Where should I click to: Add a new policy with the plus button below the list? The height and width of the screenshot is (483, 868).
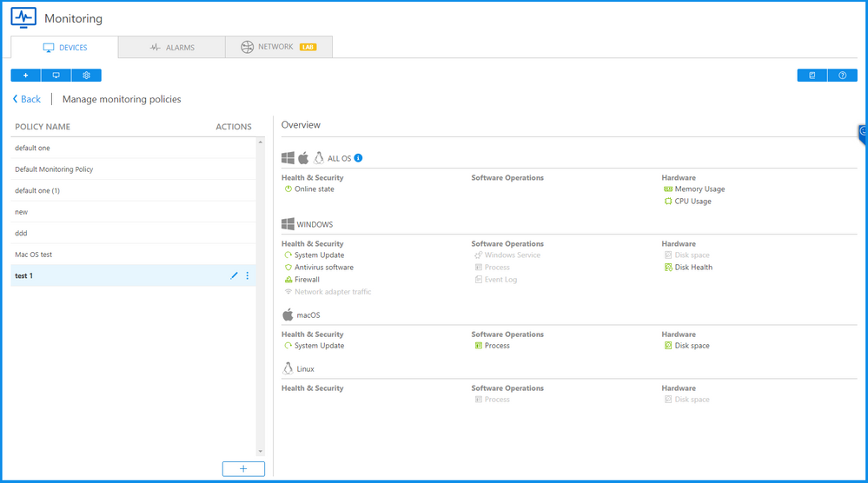[x=243, y=468]
